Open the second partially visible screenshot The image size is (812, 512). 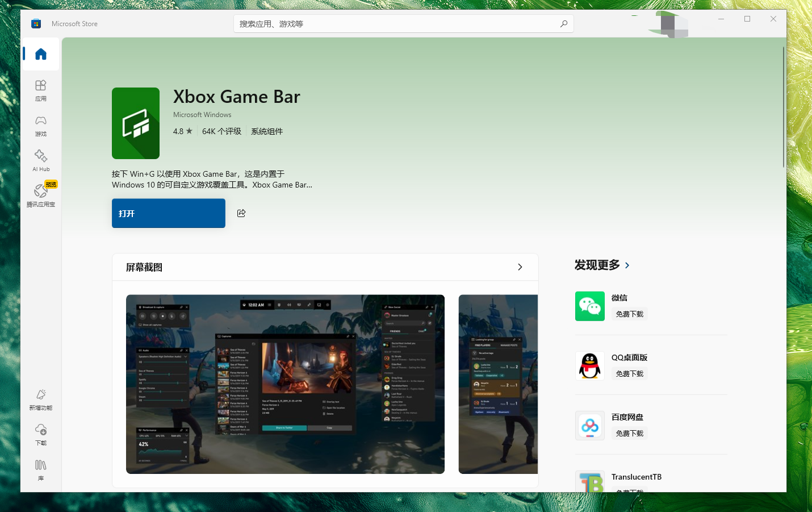498,384
